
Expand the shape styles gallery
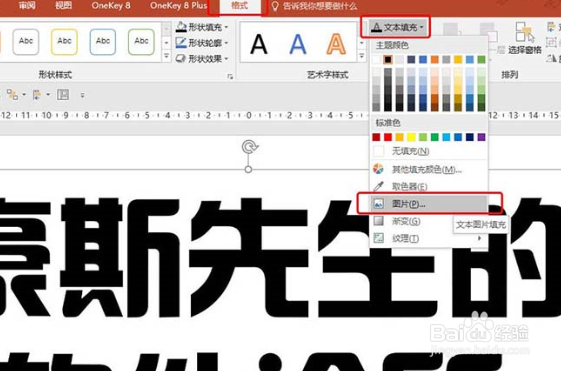pyautogui.click(x=166, y=56)
